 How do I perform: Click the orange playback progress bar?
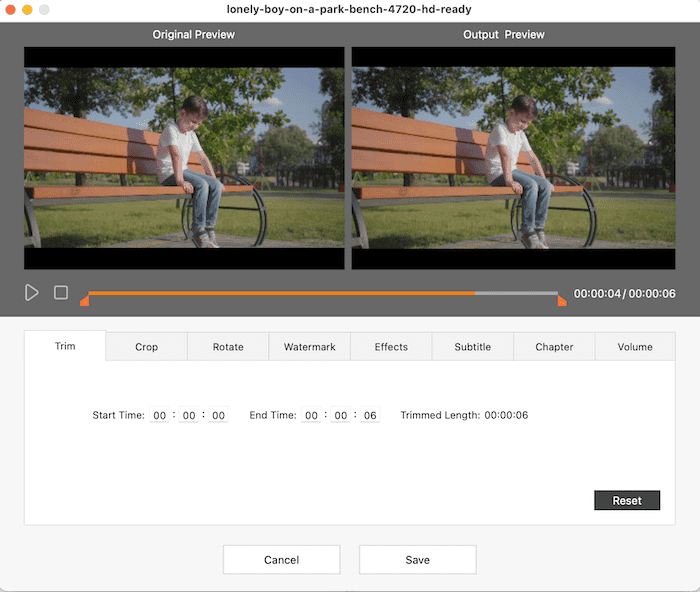[280, 293]
